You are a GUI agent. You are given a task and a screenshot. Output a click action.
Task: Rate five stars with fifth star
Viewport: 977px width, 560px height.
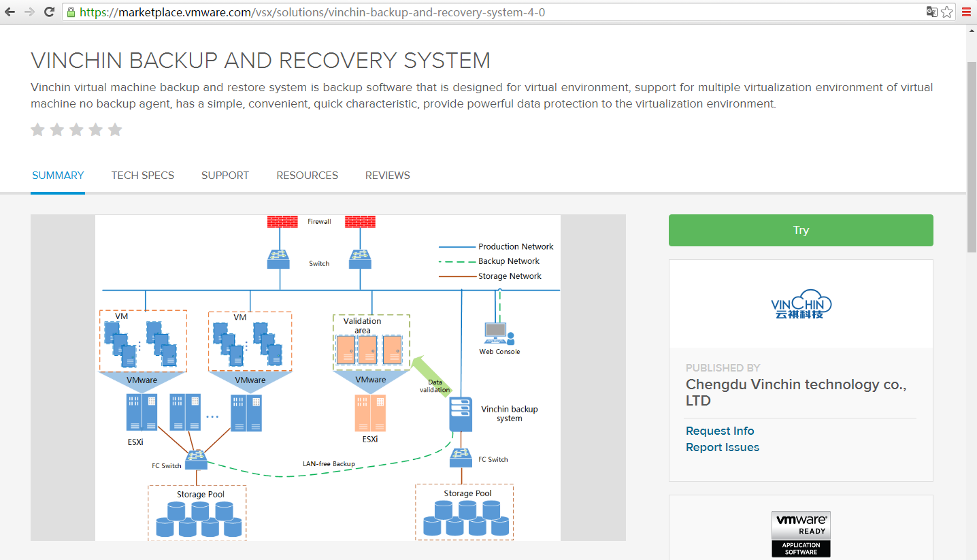[115, 129]
